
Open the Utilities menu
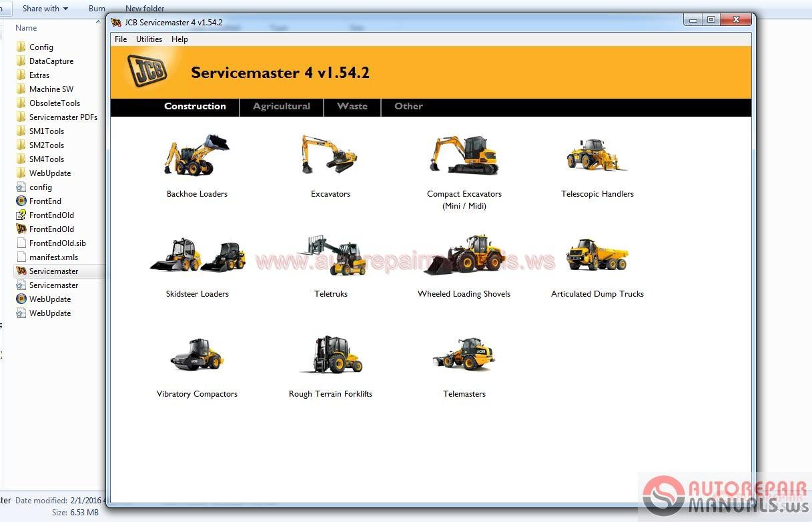coord(149,39)
